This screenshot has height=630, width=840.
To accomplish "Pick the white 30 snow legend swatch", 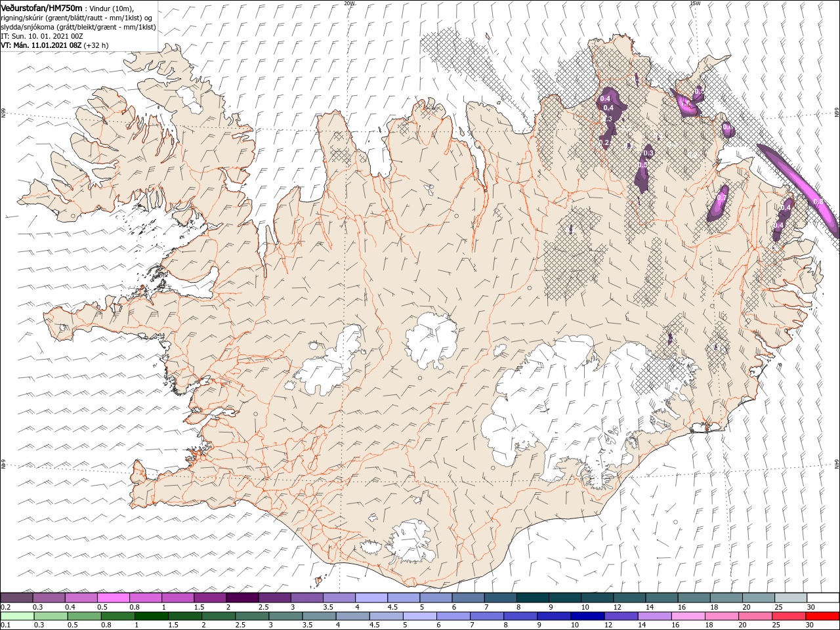I will click(x=823, y=598).
